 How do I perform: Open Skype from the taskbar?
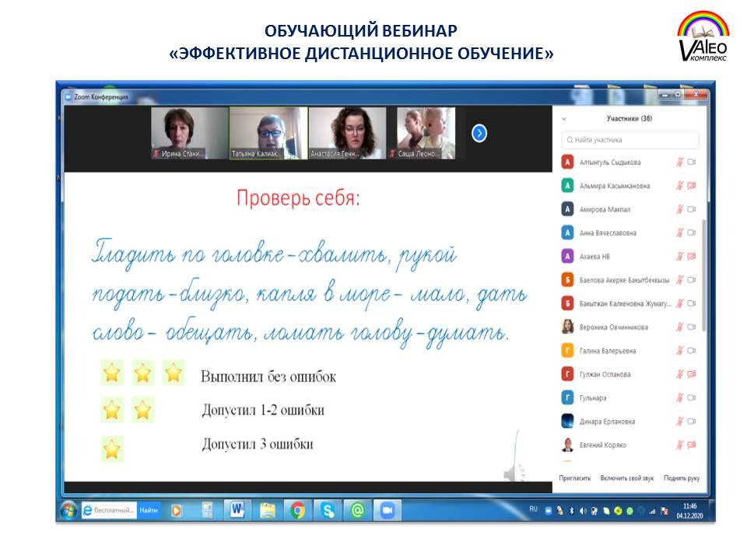click(x=328, y=510)
